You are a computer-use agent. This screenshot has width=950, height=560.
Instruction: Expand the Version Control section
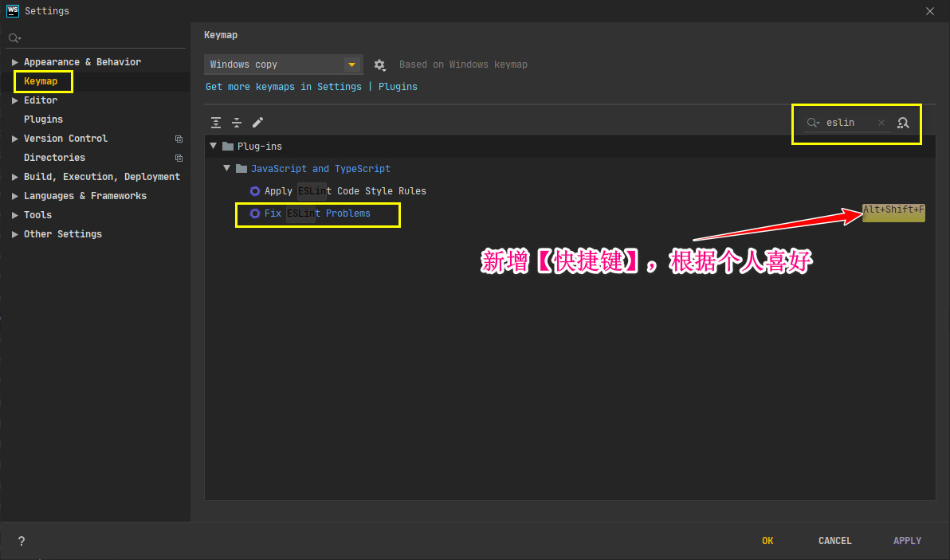pyautogui.click(x=14, y=139)
